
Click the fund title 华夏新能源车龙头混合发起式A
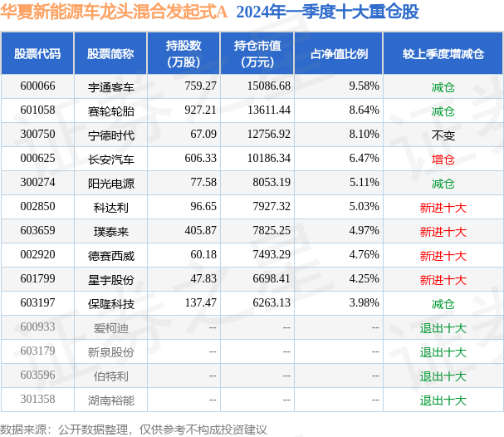coord(114,12)
